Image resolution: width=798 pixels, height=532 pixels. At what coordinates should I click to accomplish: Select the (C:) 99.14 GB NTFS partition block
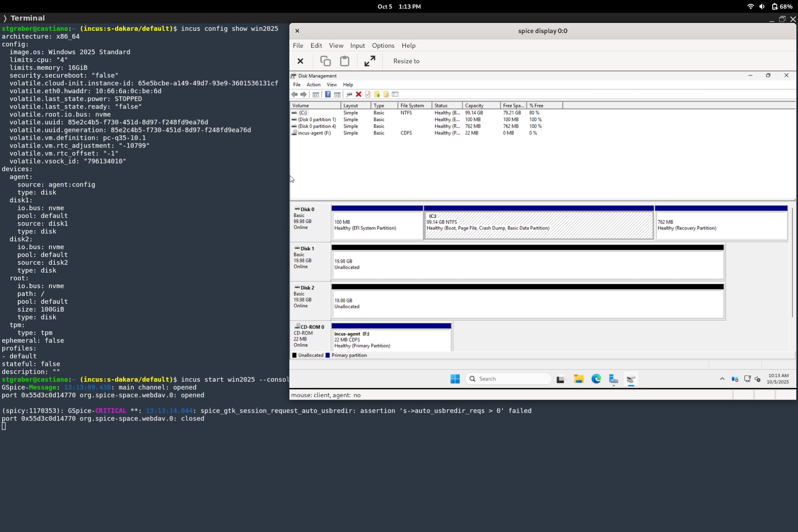tap(539, 225)
